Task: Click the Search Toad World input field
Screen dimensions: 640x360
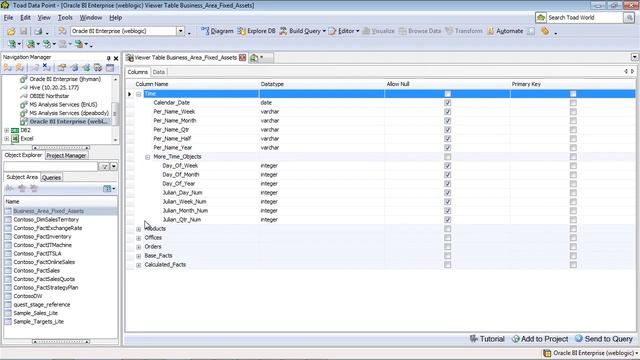Action: coord(585,18)
